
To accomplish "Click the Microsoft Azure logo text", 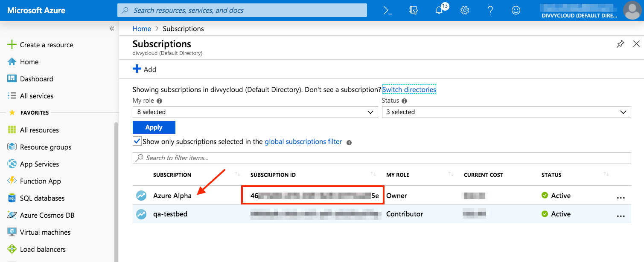I will coord(36,10).
